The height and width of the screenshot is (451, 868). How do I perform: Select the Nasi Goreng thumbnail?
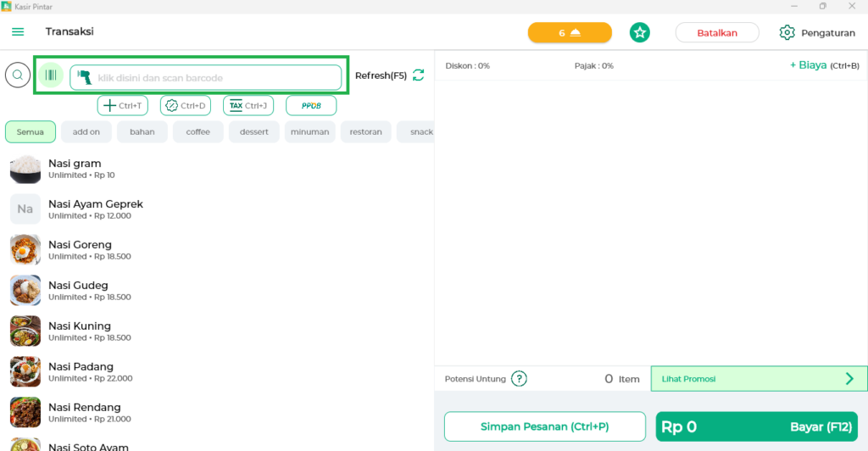click(25, 249)
